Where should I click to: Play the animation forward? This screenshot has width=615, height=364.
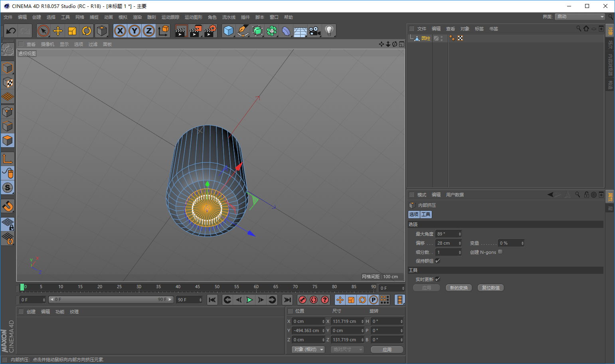coord(250,300)
